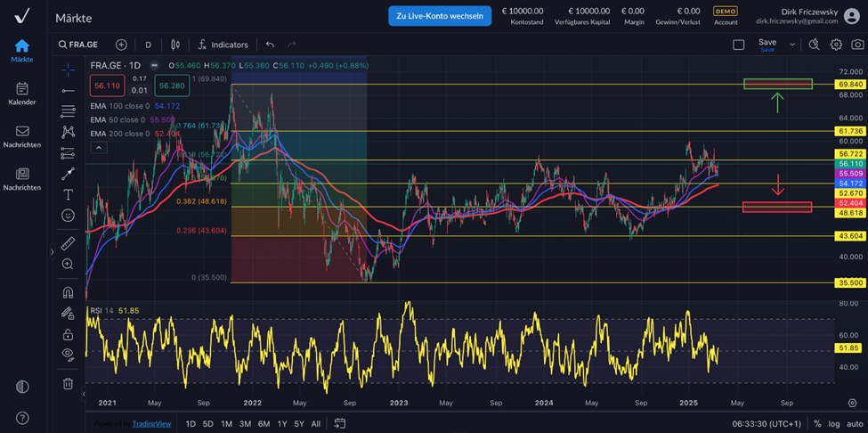Take a chart snapshot with camera icon
The width and height of the screenshot is (868, 433).
tap(856, 45)
